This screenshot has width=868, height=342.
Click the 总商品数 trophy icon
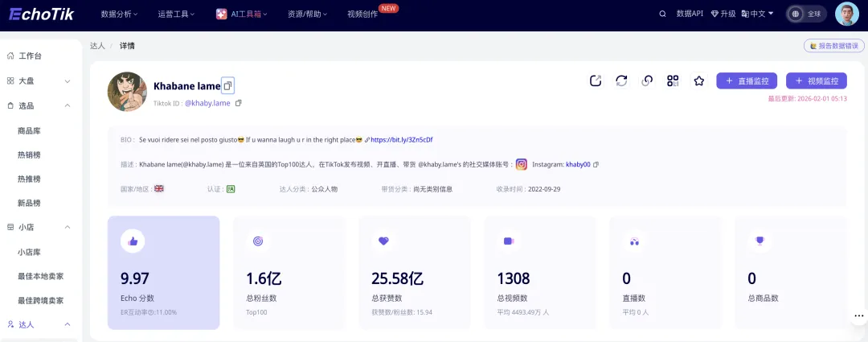759,241
